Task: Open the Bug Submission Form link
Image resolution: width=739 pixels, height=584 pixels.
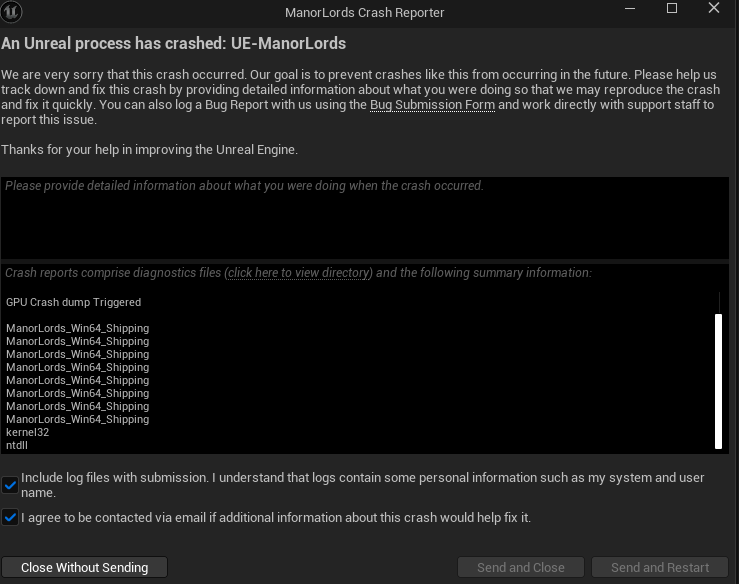Action: 432,105
